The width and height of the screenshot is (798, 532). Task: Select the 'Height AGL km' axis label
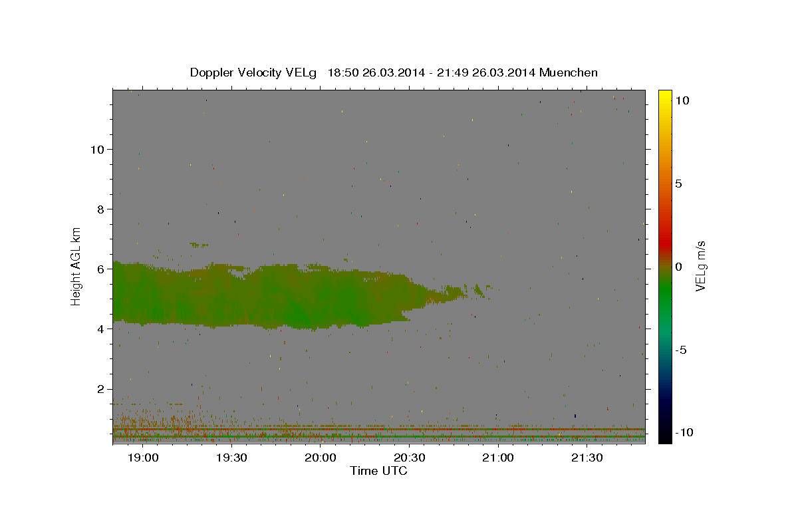point(76,265)
